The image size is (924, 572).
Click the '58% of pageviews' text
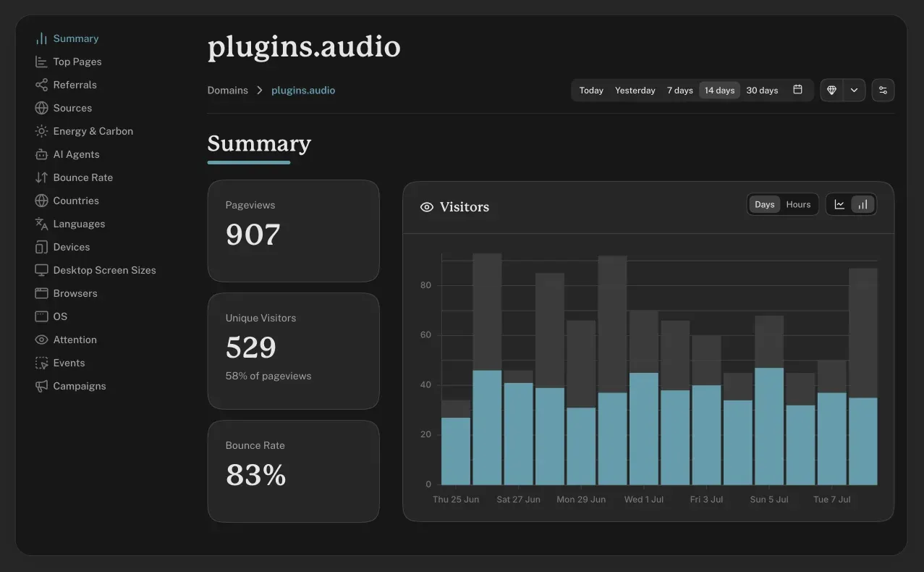[268, 376]
